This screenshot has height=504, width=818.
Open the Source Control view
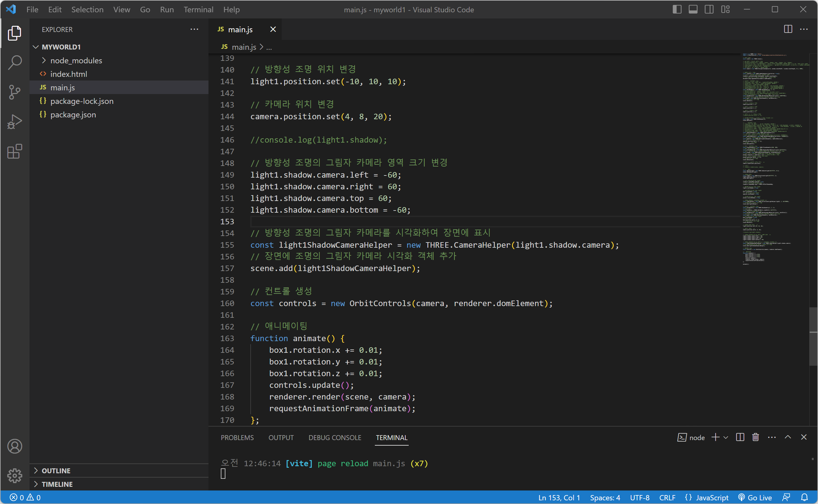tap(15, 92)
